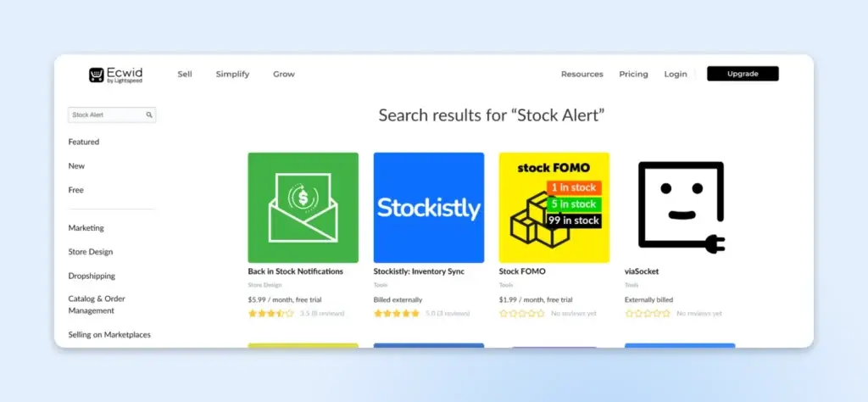Open the Back in Stock Notifications app icon
Image resolution: width=868 pixels, height=402 pixels.
click(303, 208)
